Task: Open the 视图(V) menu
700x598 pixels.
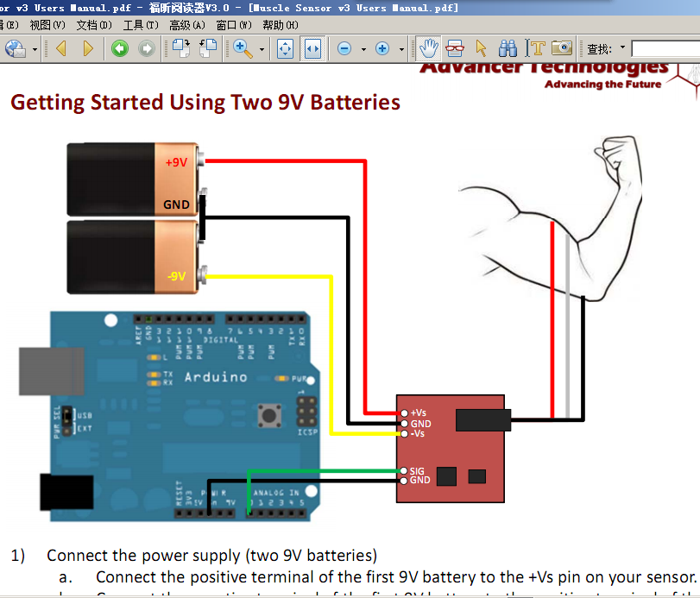Action: pyautogui.click(x=47, y=25)
